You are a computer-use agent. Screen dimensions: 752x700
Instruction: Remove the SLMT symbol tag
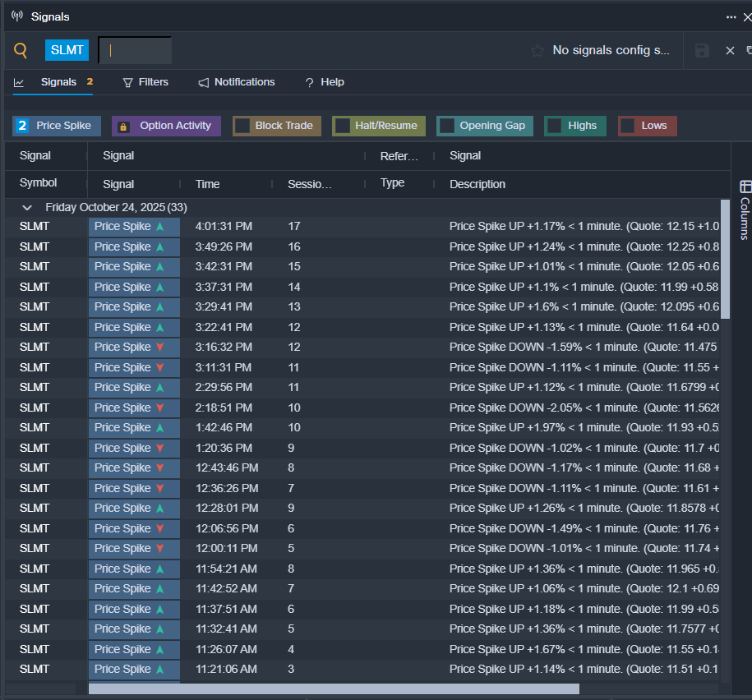67,50
